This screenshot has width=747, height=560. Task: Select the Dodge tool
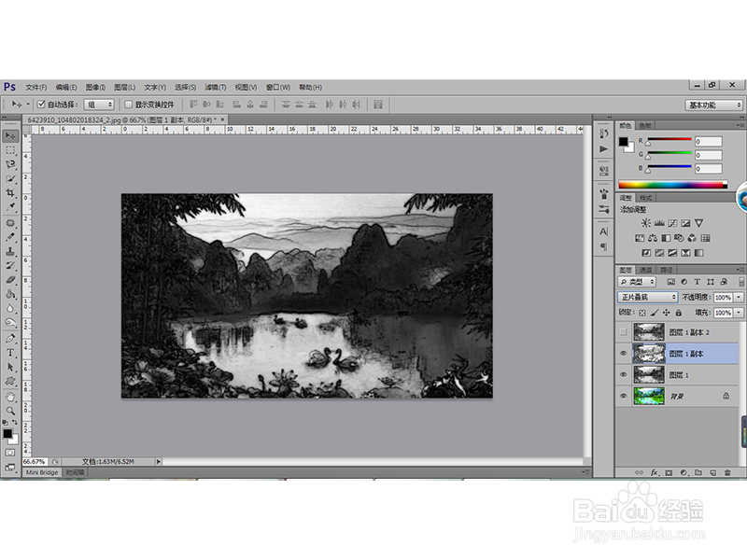(x=10, y=323)
